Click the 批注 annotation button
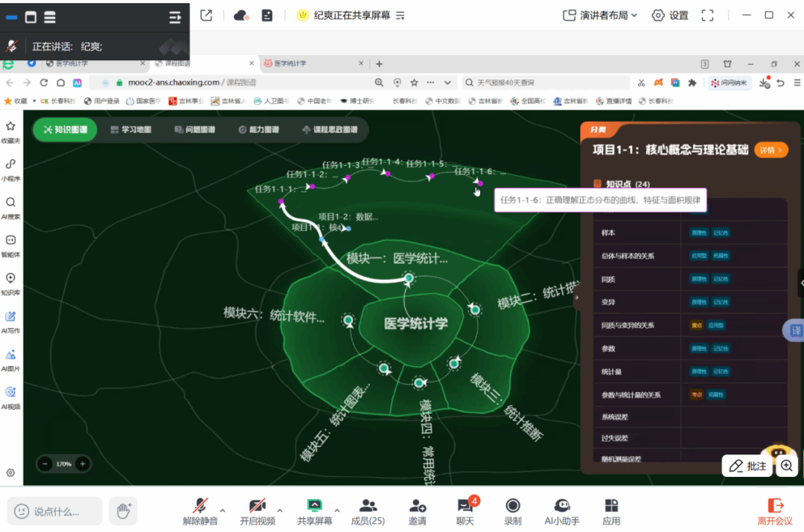Screen dimensions: 804x532 (747, 466)
